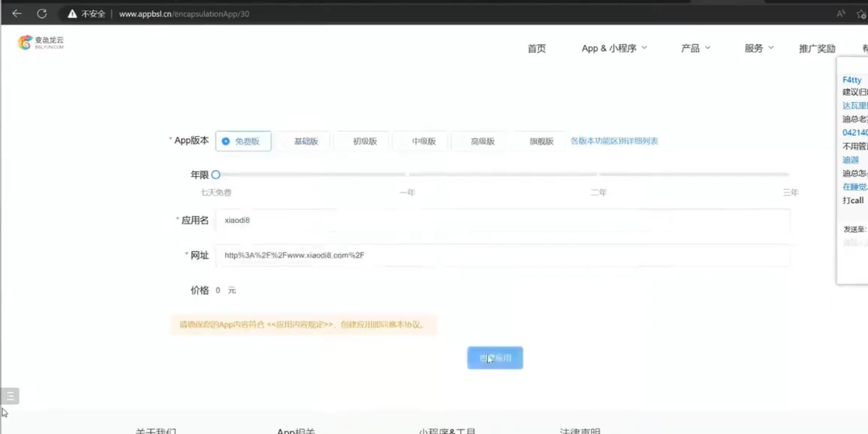Open the 推广奖励 nav item
868x434 pixels.
[817, 48]
